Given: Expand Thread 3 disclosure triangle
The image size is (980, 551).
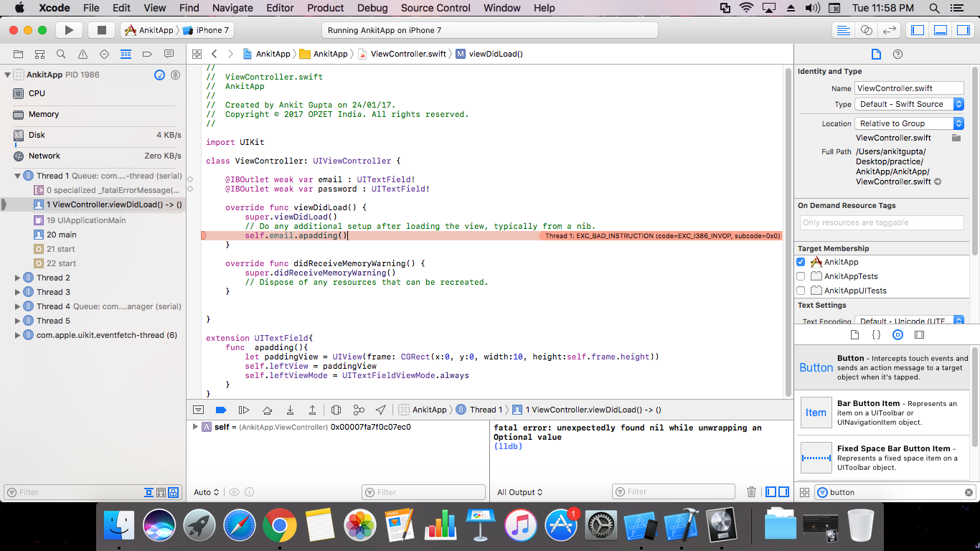Looking at the screenshot, I should [18, 292].
